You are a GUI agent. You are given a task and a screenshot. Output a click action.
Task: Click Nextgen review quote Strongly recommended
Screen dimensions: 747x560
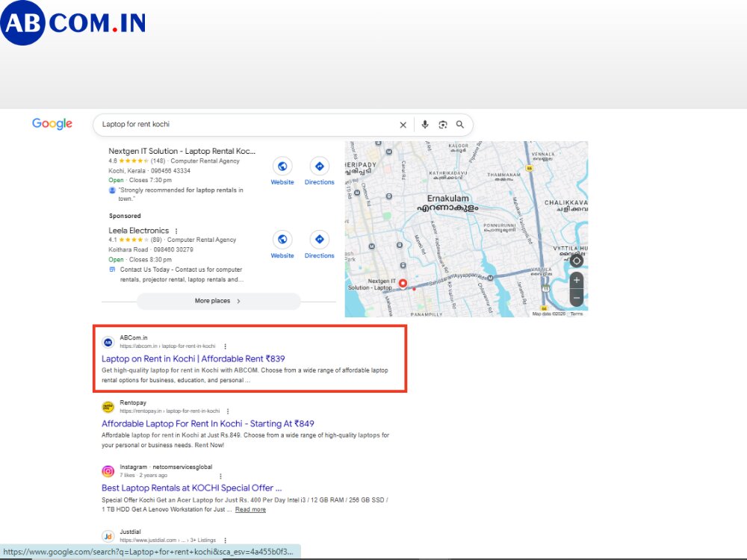[181, 194]
